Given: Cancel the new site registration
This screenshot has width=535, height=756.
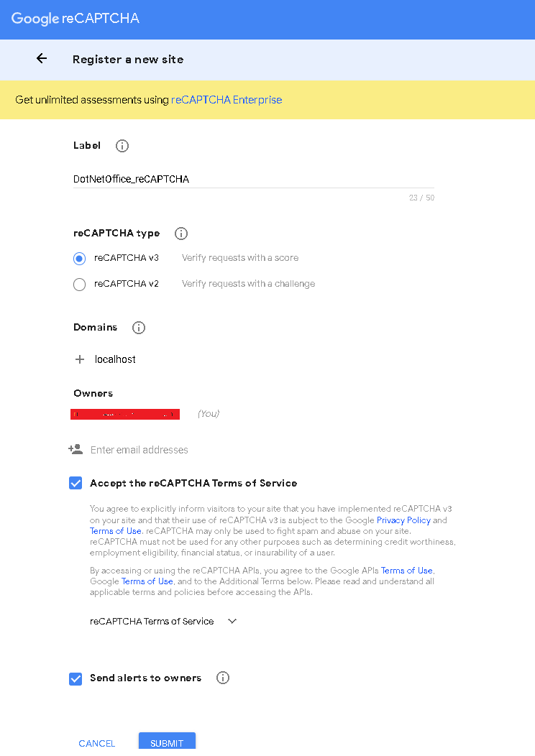Looking at the screenshot, I should pos(97,743).
